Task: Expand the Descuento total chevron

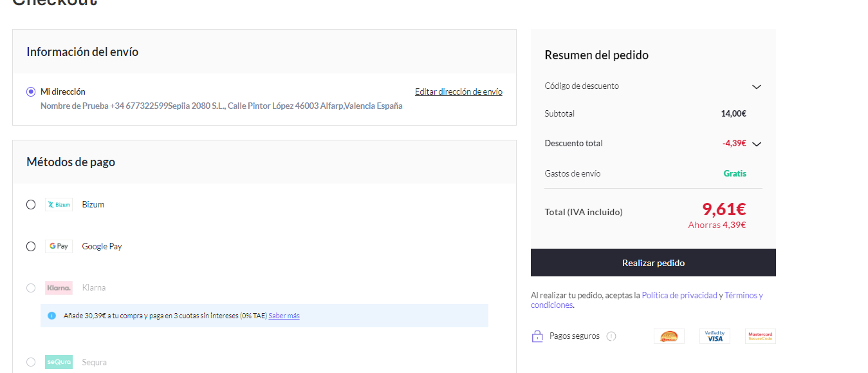Action: point(757,144)
